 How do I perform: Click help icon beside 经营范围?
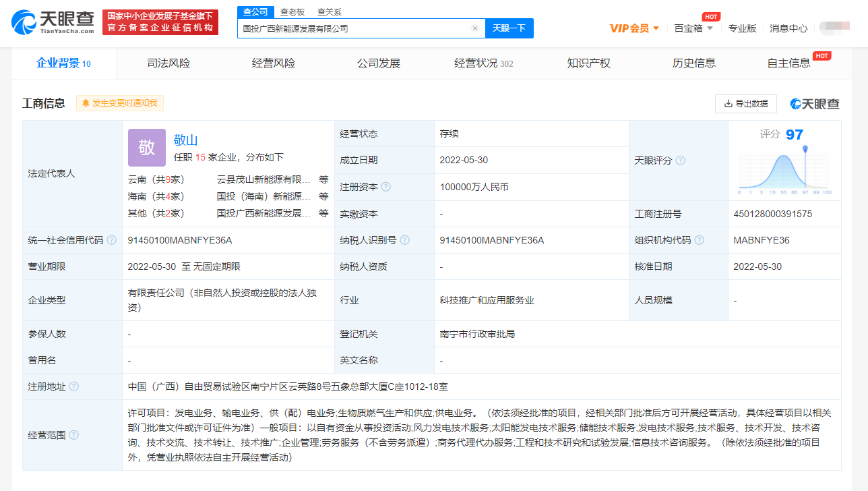(x=74, y=435)
